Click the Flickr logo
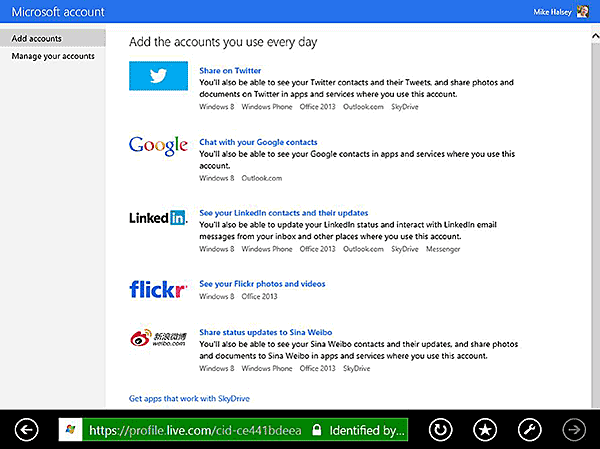Image resolution: width=600 pixels, height=449 pixels. 159,289
